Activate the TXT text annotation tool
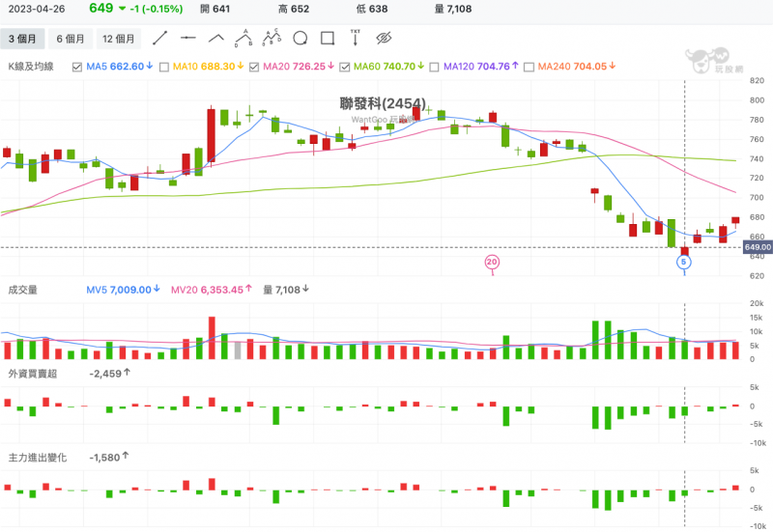 [355, 39]
